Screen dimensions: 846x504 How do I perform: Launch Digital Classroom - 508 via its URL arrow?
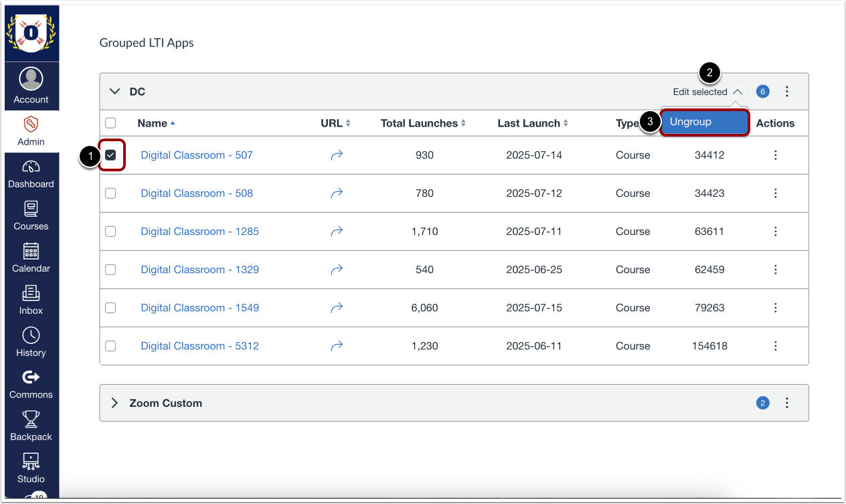coord(337,193)
